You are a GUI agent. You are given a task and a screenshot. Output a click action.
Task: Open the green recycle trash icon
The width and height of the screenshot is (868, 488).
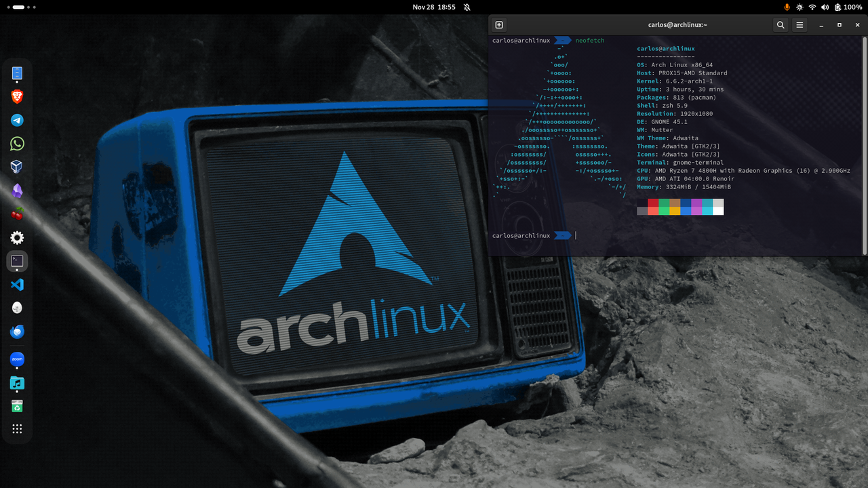point(17,406)
